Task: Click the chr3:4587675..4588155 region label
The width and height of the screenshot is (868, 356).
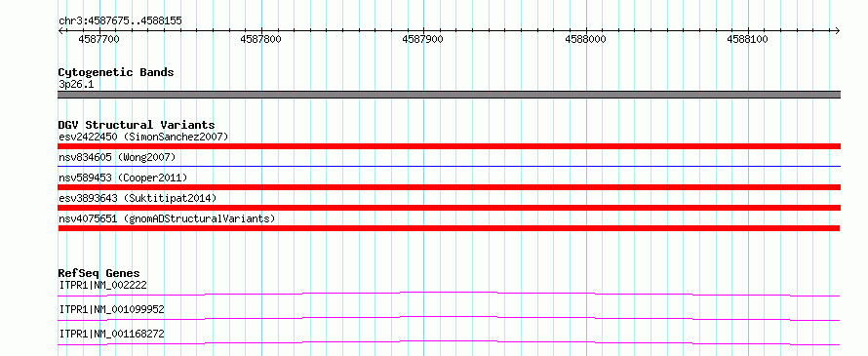Action: (120, 21)
